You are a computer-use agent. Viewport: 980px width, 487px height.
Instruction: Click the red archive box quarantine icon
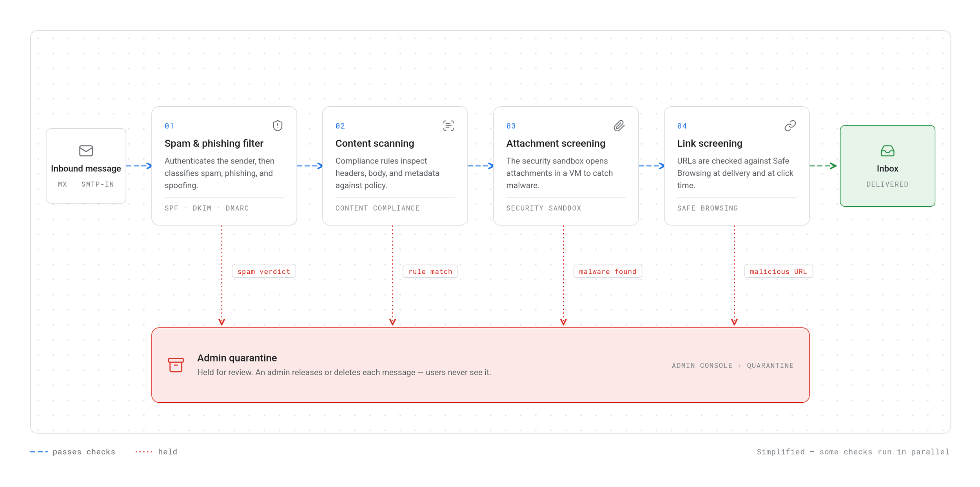coord(176,365)
